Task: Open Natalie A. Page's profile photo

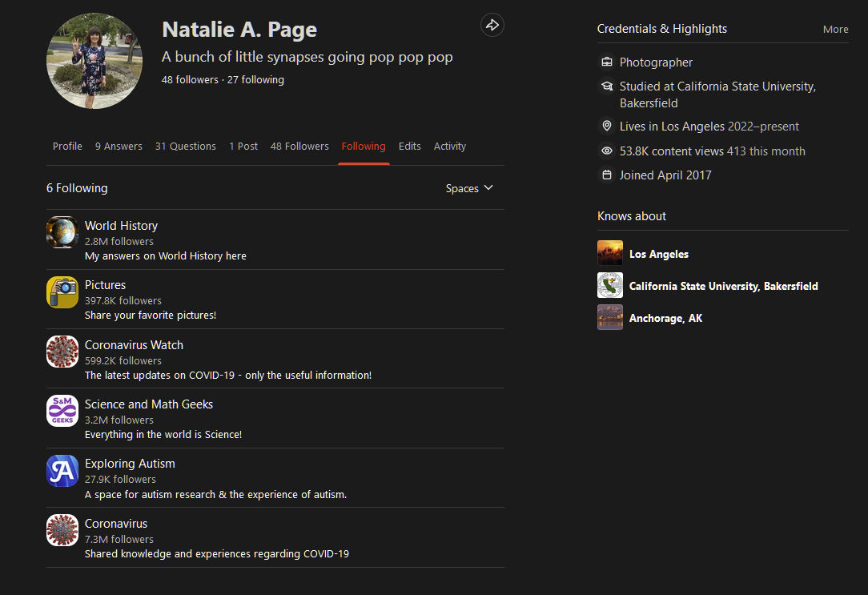Action: (94, 61)
